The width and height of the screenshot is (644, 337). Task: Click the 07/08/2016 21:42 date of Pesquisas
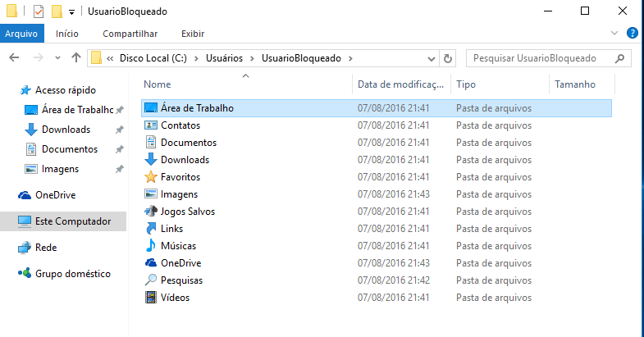pyautogui.click(x=394, y=280)
